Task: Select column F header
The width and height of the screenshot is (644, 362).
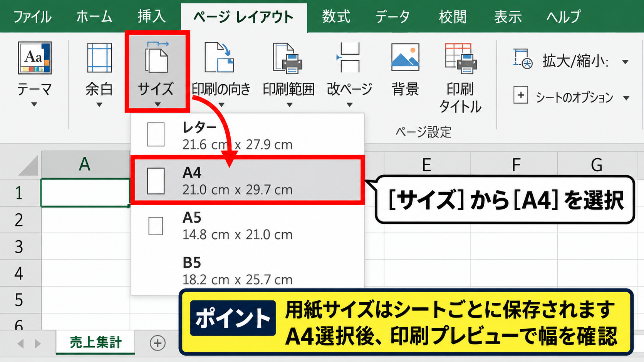Action: [514, 165]
